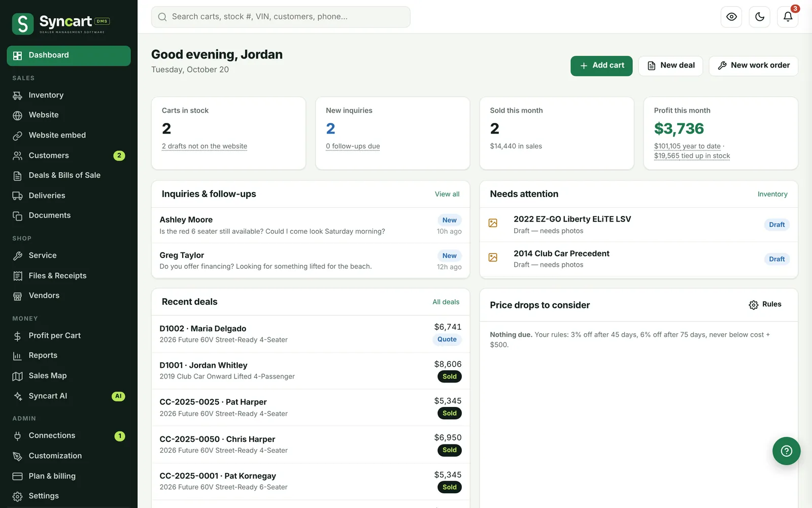Click photo icon beside 2014 Club Car Precedent

coord(493,258)
